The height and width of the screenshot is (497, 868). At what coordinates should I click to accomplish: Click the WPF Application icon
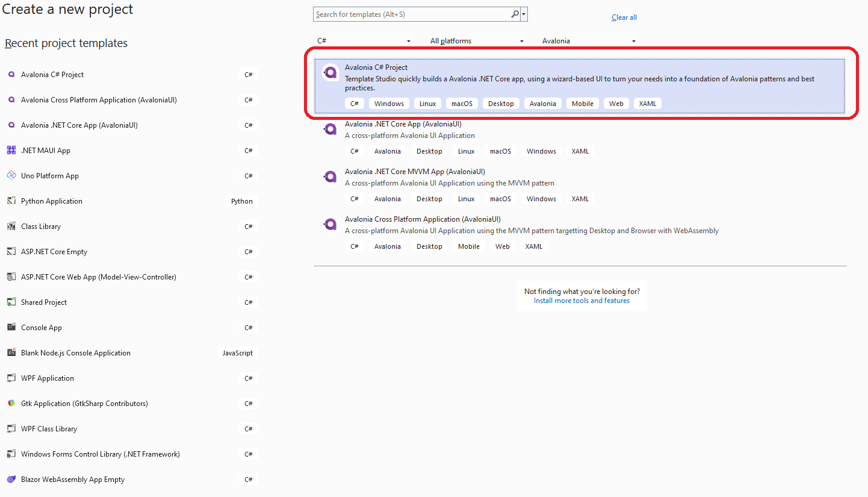tap(11, 378)
